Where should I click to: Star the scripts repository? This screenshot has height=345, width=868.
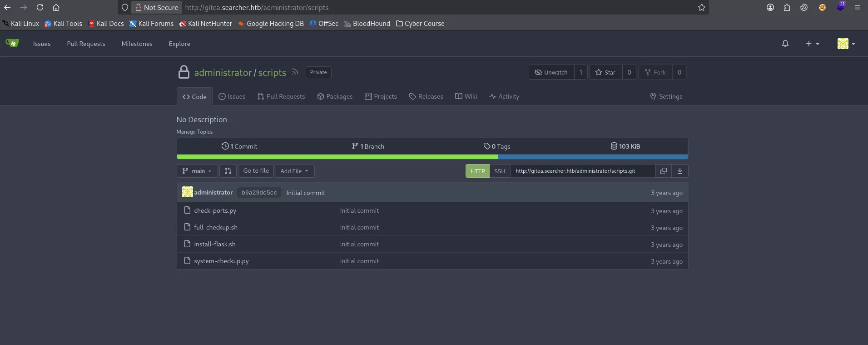coord(605,72)
